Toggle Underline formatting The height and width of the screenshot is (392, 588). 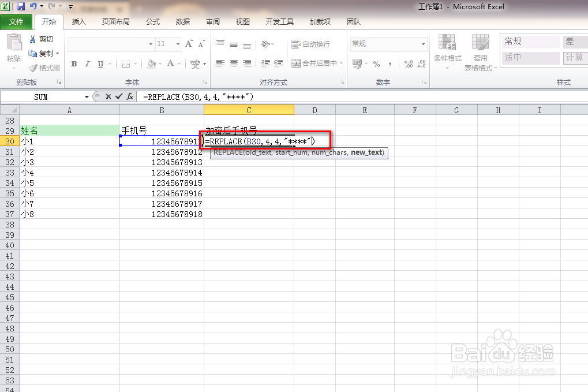tap(100, 64)
